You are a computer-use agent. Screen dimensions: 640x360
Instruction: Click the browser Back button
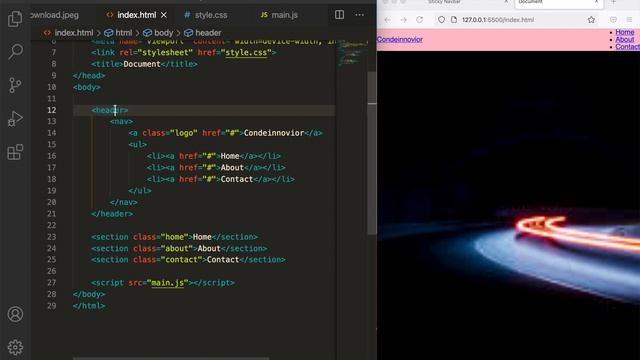(x=388, y=20)
